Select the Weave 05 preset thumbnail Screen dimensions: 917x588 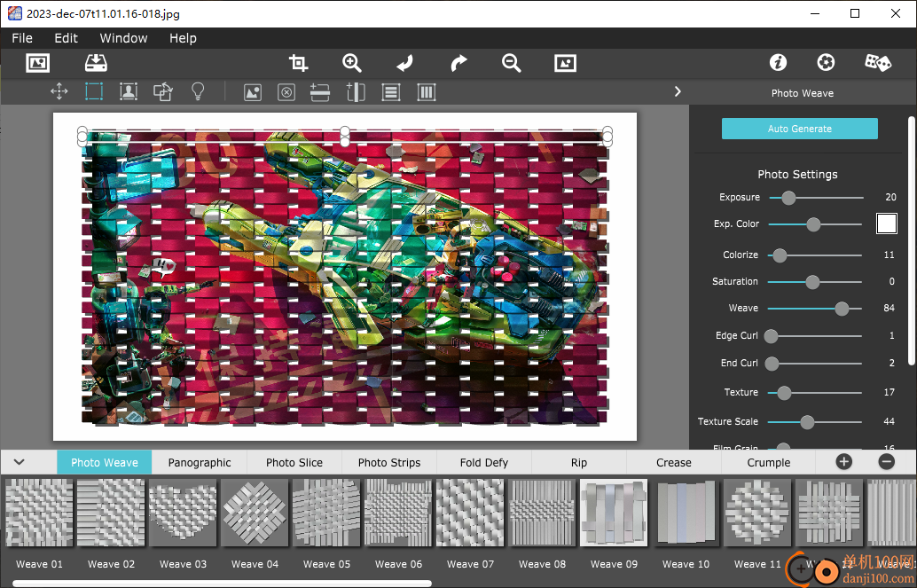[327, 514]
